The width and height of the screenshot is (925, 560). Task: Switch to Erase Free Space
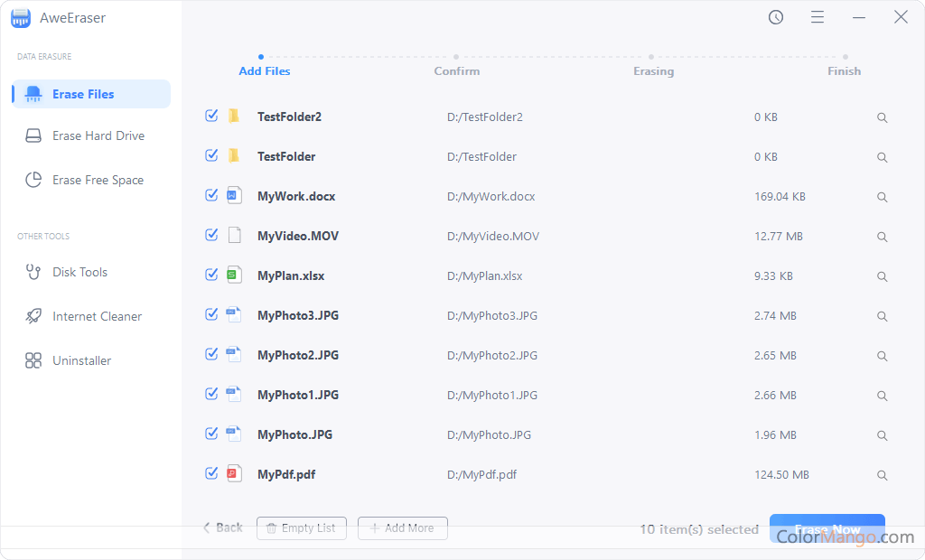[x=98, y=180]
